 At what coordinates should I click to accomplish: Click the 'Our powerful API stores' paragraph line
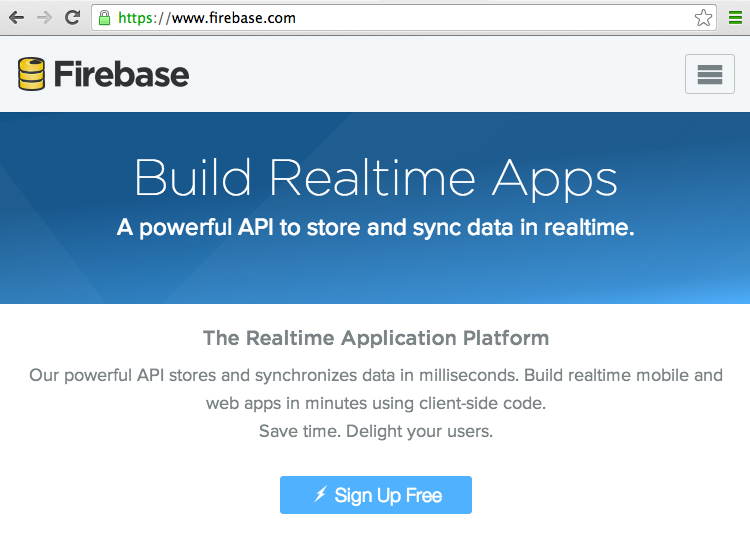point(375,376)
